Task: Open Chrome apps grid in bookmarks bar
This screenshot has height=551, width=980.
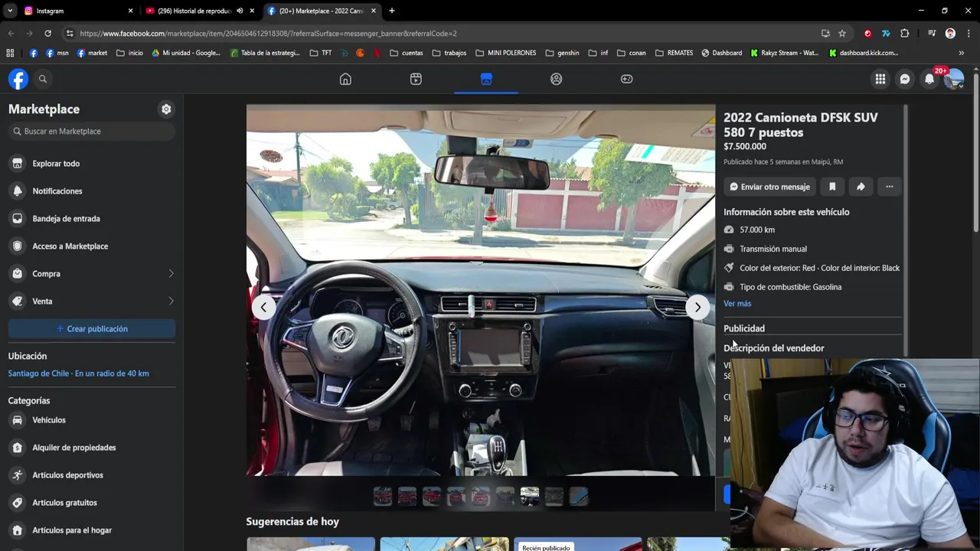Action: pos(10,53)
